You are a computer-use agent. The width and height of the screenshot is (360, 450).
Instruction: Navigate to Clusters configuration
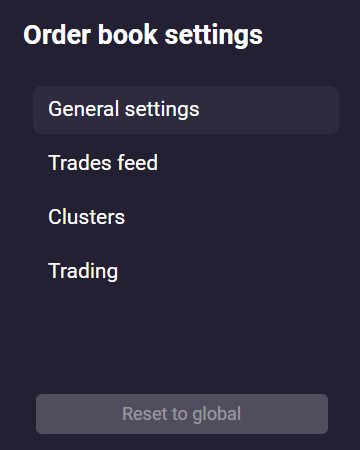tap(186, 217)
